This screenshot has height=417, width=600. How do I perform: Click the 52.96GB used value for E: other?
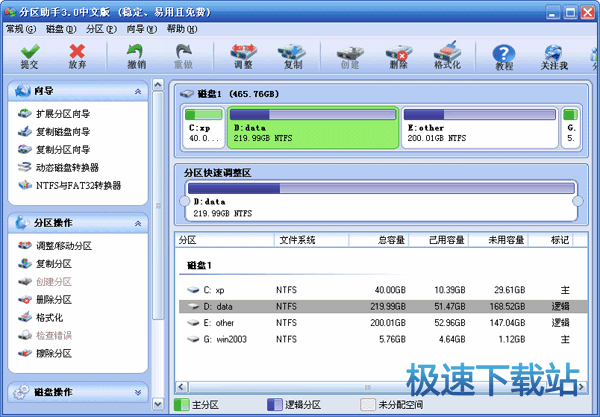point(450,323)
